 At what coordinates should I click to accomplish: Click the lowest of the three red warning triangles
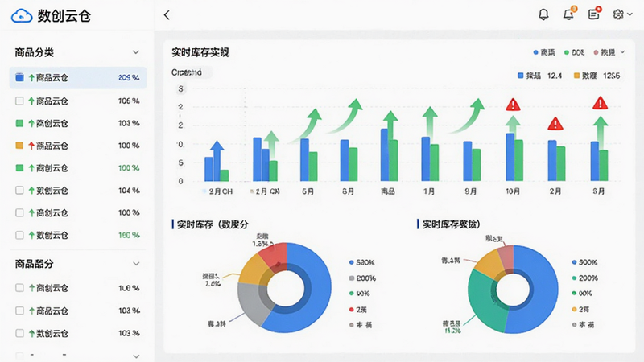555,124
